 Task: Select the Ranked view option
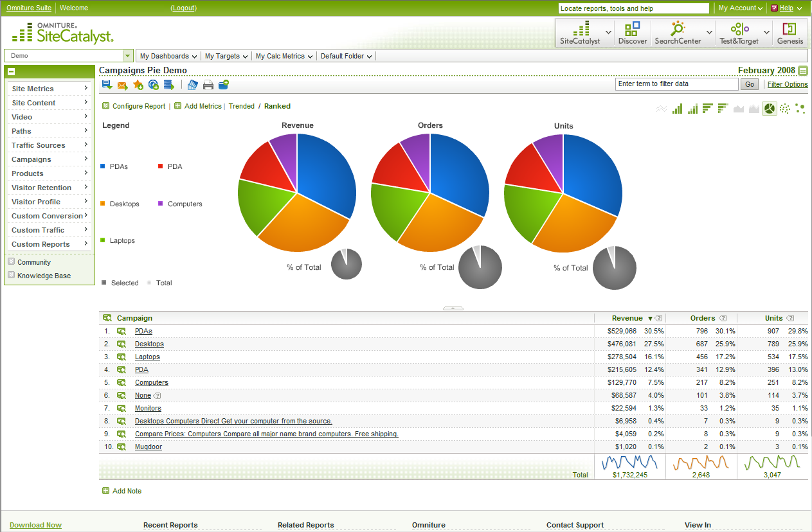pyautogui.click(x=277, y=106)
